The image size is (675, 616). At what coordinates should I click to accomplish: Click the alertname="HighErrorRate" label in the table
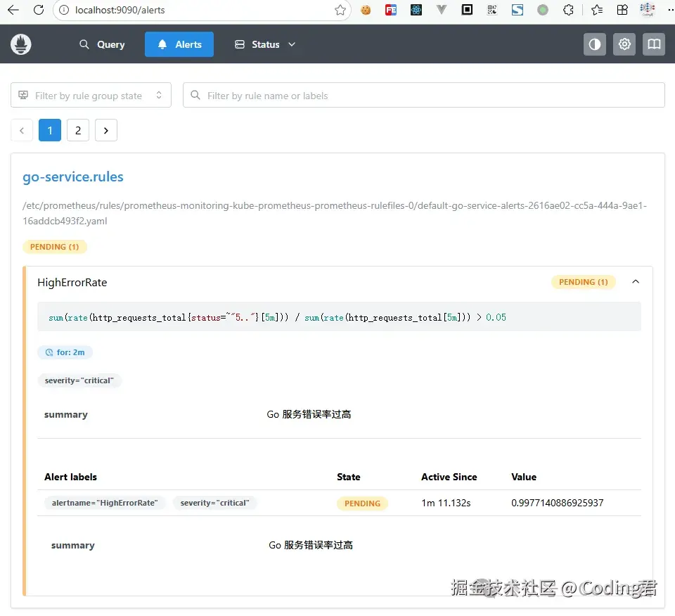click(x=105, y=503)
